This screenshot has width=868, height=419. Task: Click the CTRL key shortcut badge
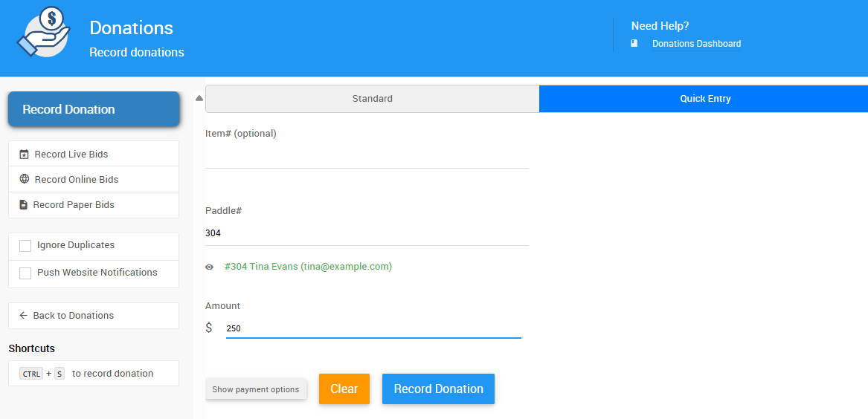31,374
